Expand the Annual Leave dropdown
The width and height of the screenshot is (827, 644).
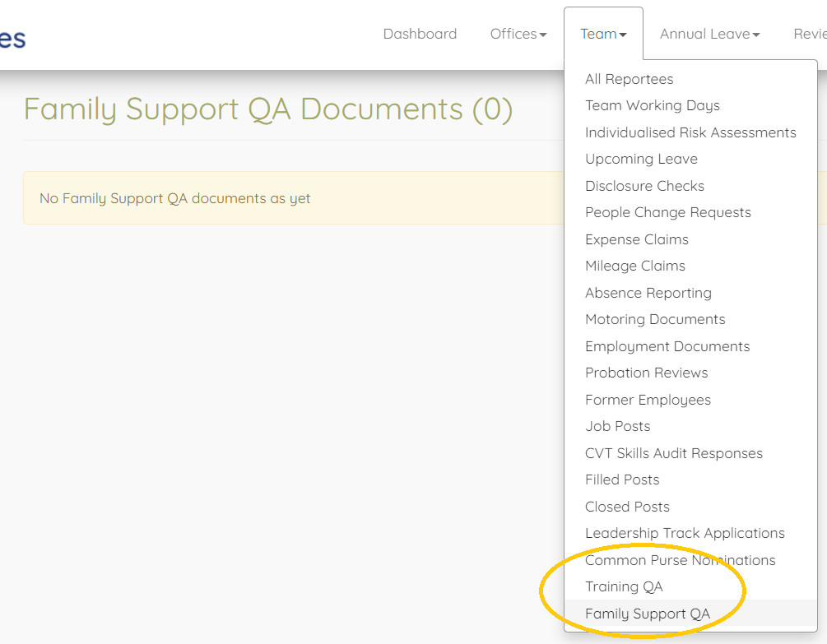point(709,34)
